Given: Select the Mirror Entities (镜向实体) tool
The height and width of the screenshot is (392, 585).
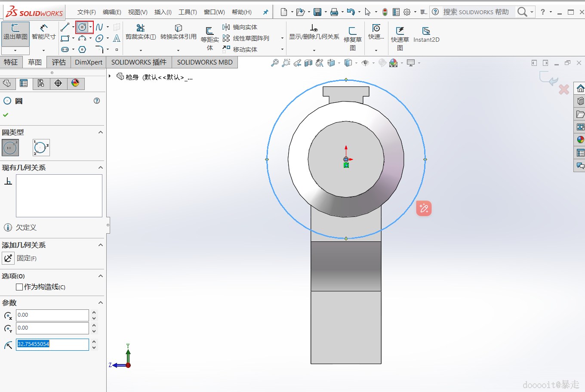Looking at the screenshot, I should (x=240, y=27).
